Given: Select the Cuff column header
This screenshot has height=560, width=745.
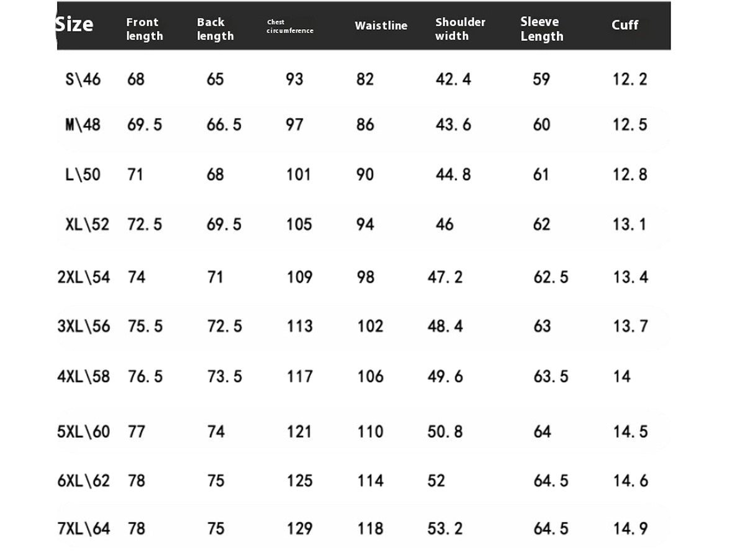Looking at the screenshot, I should coord(625,25).
